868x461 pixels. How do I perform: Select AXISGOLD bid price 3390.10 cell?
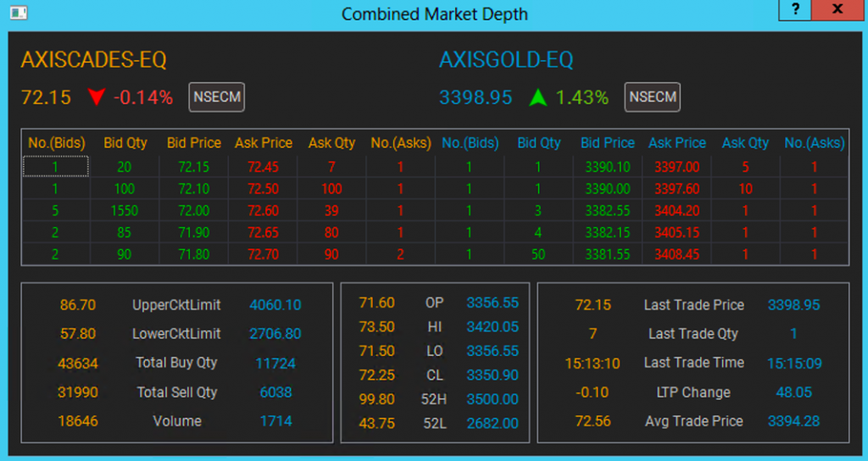[x=607, y=167]
